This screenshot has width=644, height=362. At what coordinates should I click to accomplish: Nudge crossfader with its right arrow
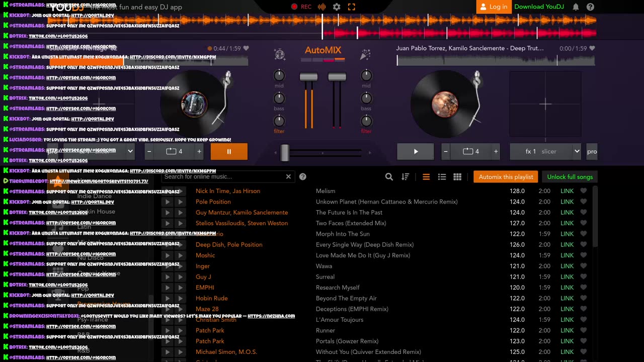pyautogui.click(x=370, y=152)
